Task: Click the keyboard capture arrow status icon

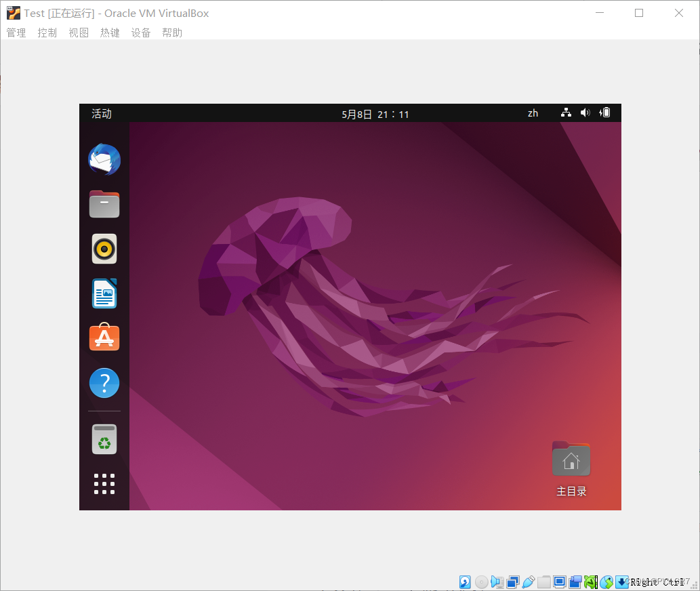Action: pyautogui.click(x=622, y=582)
